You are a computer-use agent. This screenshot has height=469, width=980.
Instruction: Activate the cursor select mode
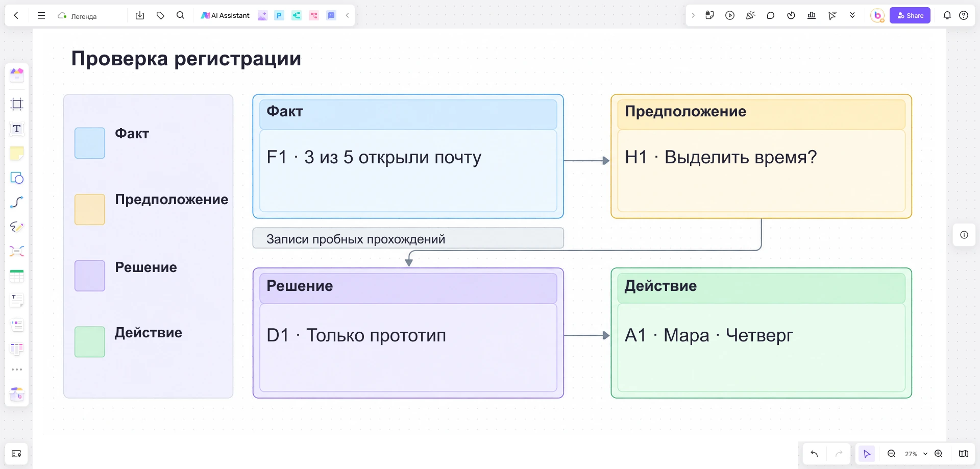point(867,454)
